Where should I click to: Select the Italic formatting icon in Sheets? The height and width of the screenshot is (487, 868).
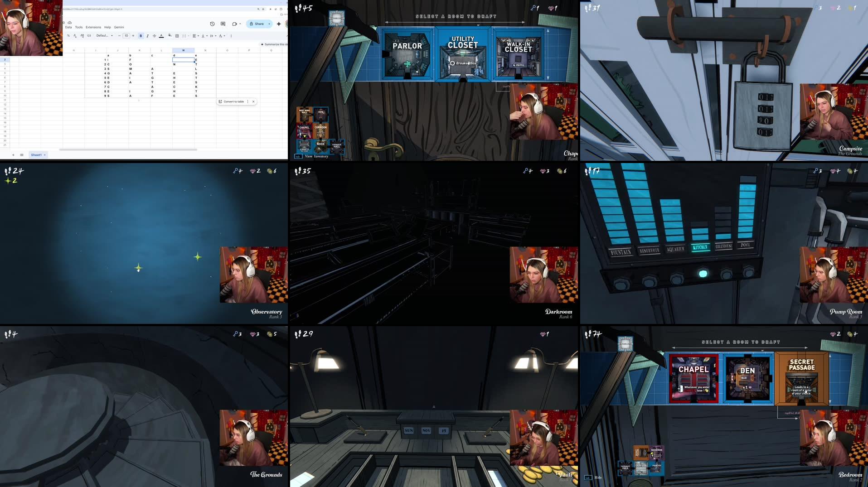147,36
